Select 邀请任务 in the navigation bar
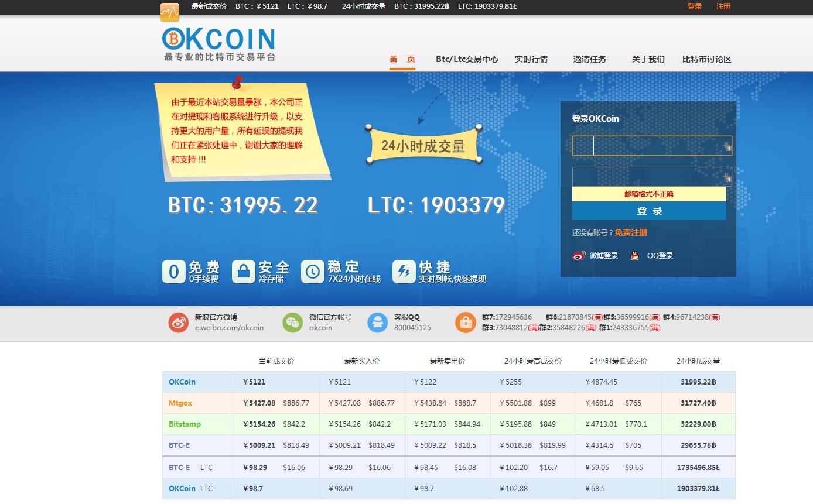The width and height of the screenshot is (813, 504). pos(590,59)
